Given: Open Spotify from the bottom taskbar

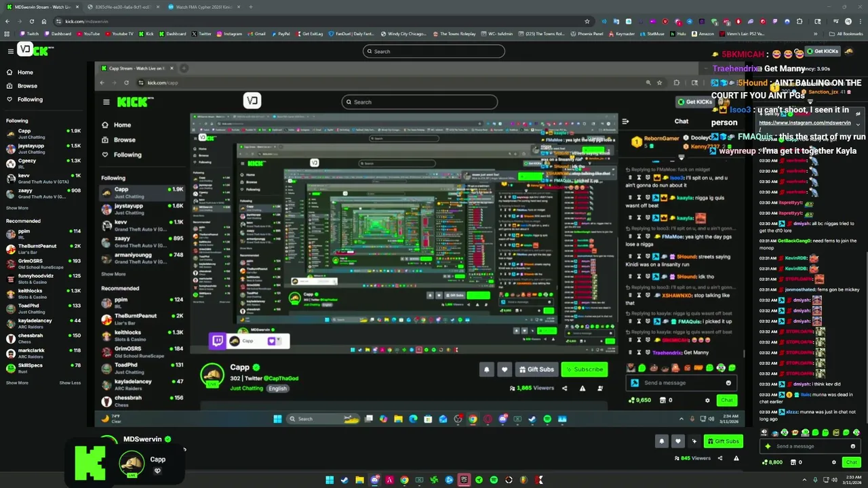Looking at the screenshot, I should [x=494, y=480].
